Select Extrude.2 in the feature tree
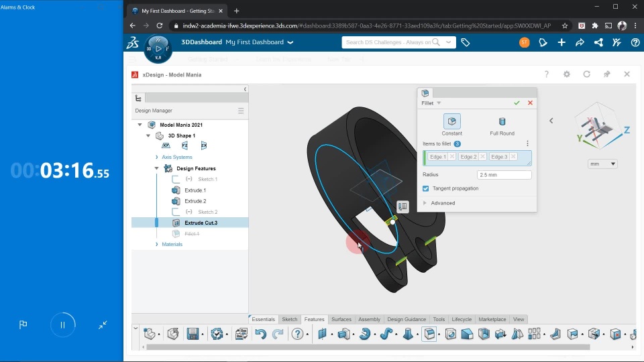The height and width of the screenshot is (362, 644). (x=195, y=201)
